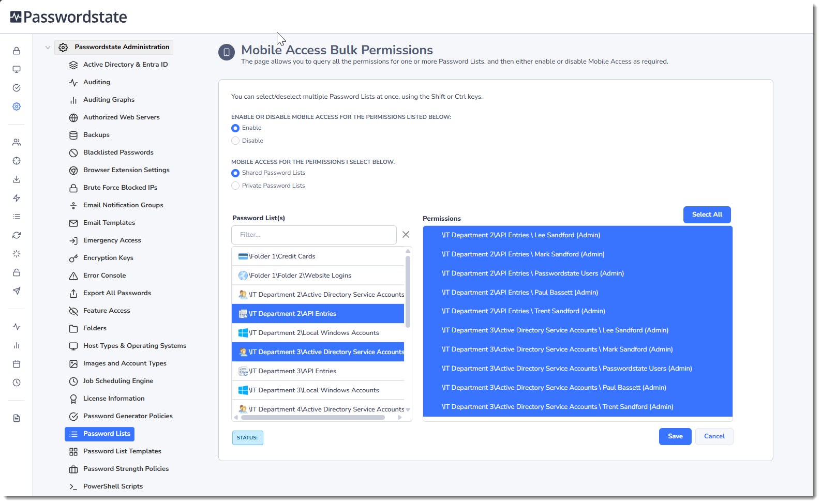Click the envelope icon beside Email Templates
This screenshot has width=821, height=504.
73,223
